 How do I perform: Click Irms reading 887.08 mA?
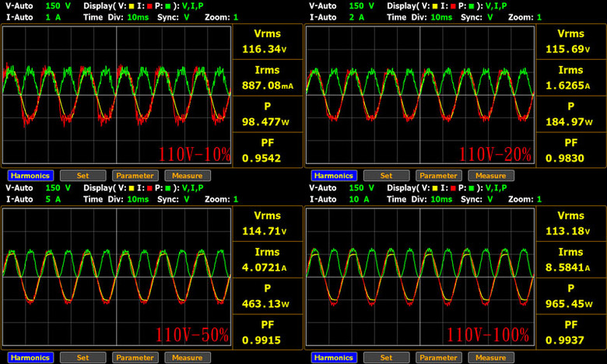point(268,86)
